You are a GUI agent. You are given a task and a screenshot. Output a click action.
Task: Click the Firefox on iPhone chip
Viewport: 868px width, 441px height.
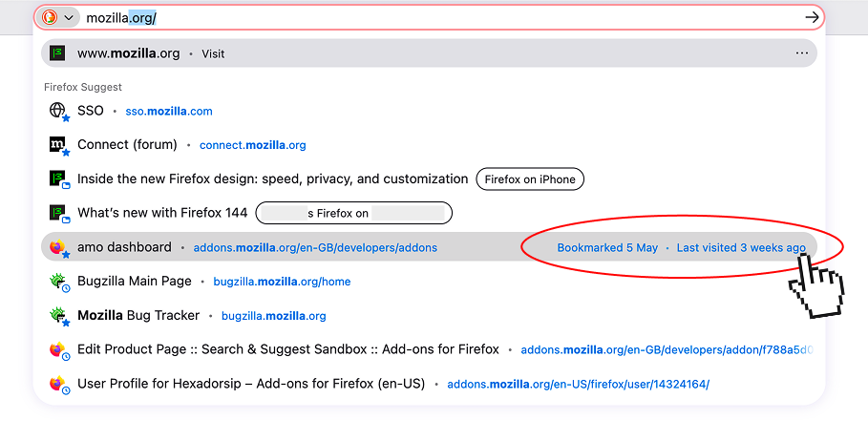click(530, 179)
